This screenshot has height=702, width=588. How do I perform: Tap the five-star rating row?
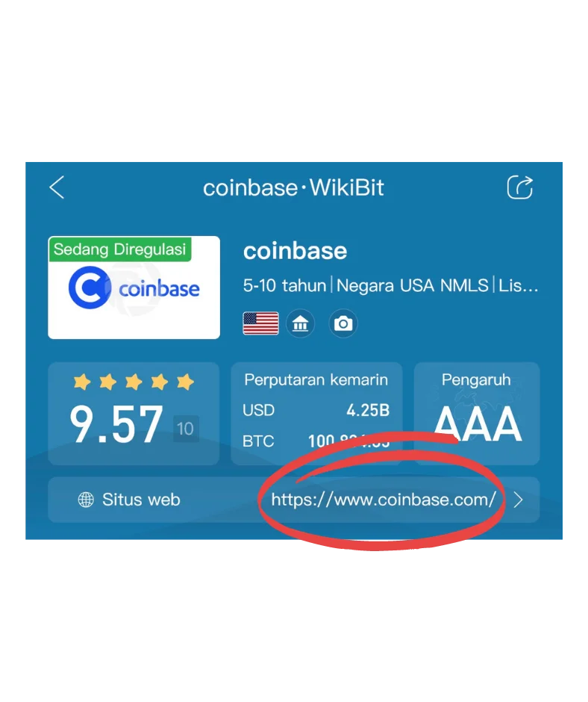[134, 382]
